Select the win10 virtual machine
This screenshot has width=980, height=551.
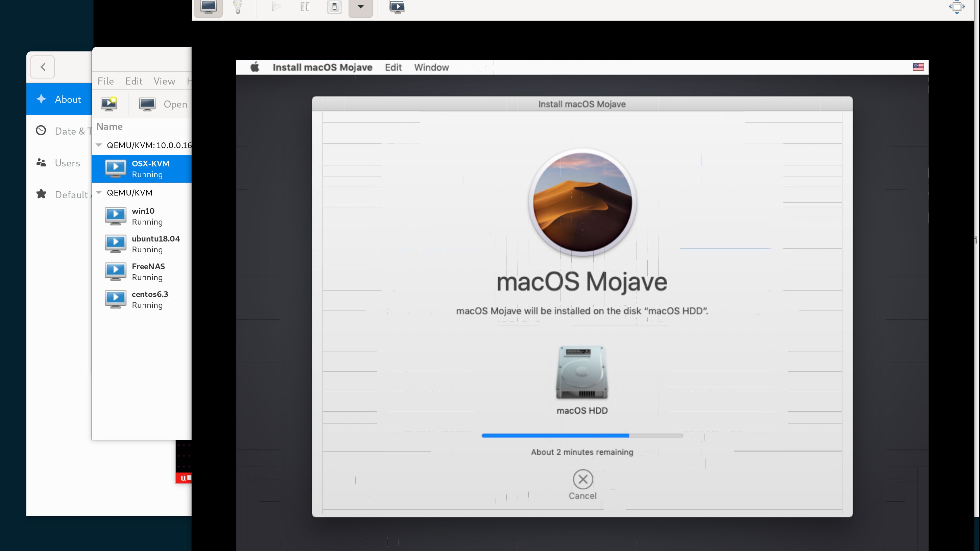point(143,215)
